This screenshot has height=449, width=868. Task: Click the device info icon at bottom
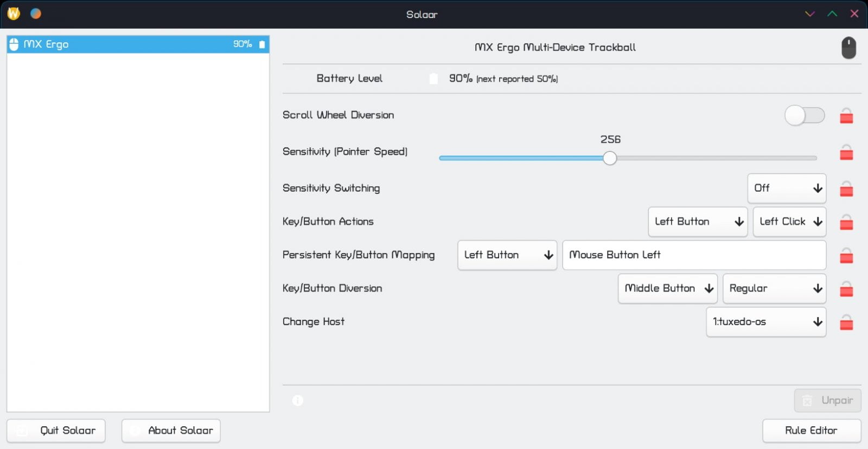click(x=298, y=401)
